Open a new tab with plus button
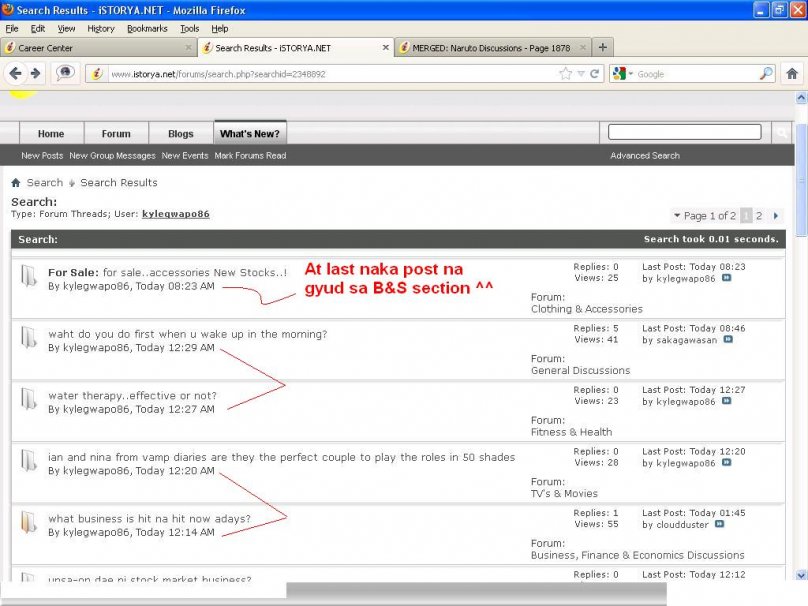The width and height of the screenshot is (808, 606). tap(603, 47)
